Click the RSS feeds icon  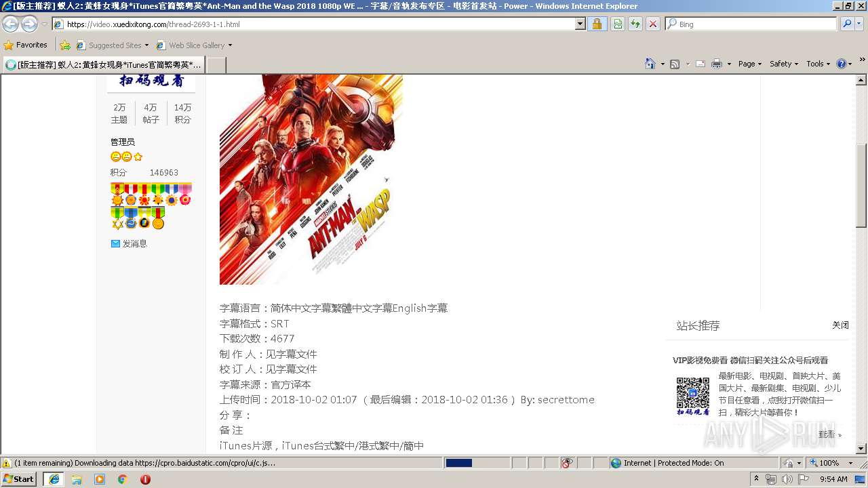coord(675,64)
